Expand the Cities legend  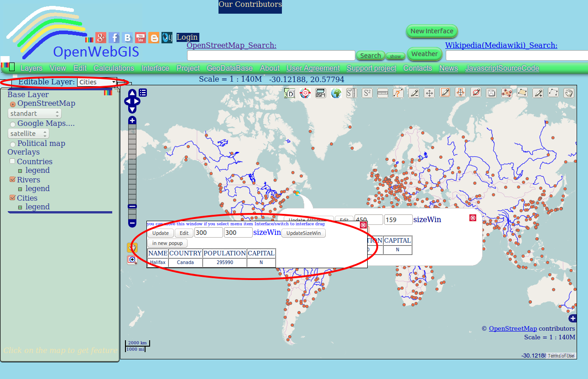20,208
